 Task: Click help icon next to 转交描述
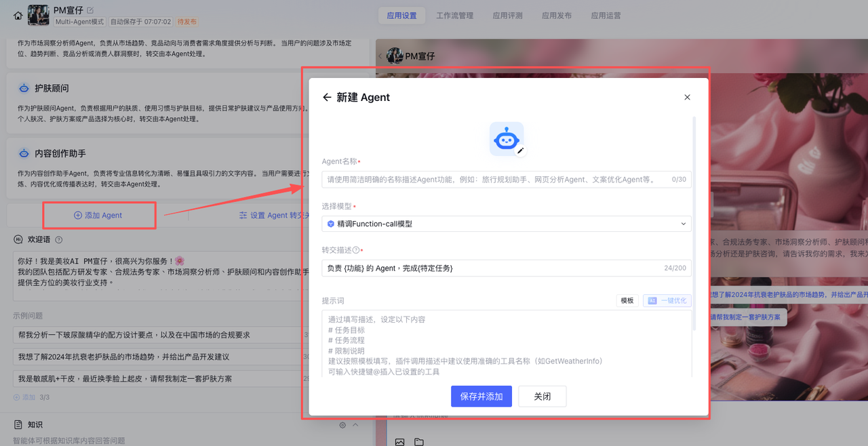point(356,250)
